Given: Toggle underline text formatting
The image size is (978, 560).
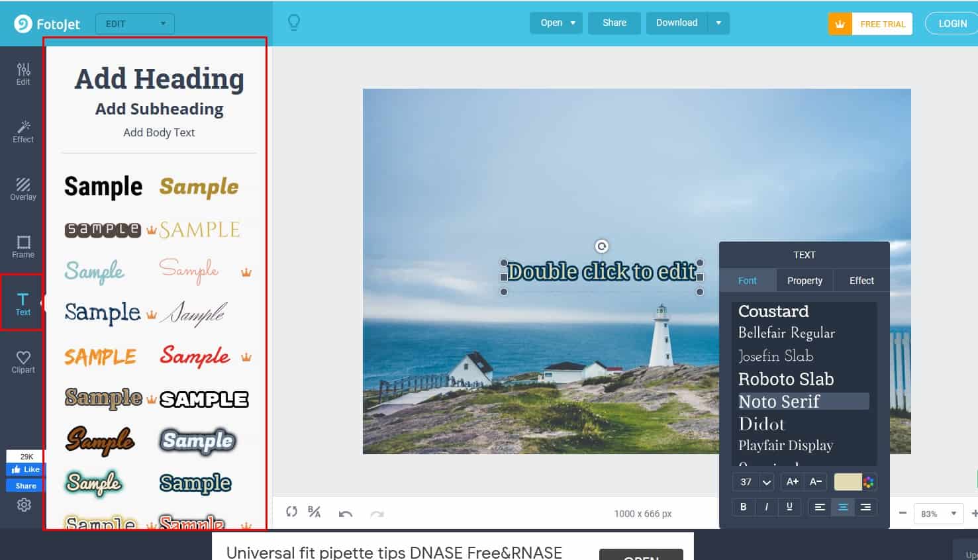Looking at the screenshot, I should 789,507.
